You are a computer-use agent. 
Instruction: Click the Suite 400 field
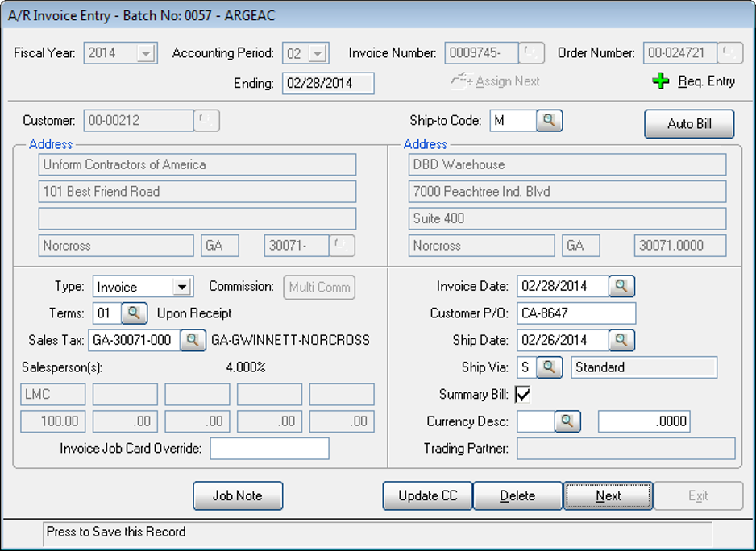567,219
